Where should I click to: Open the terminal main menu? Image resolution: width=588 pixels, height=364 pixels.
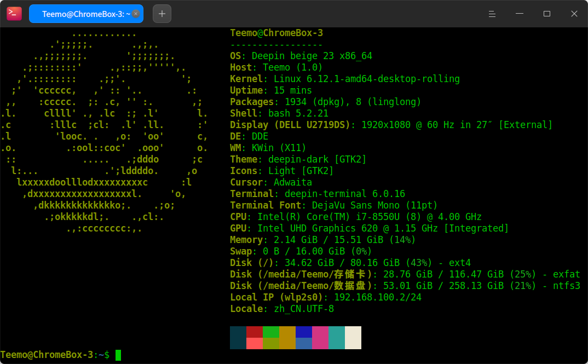pos(492,14)
